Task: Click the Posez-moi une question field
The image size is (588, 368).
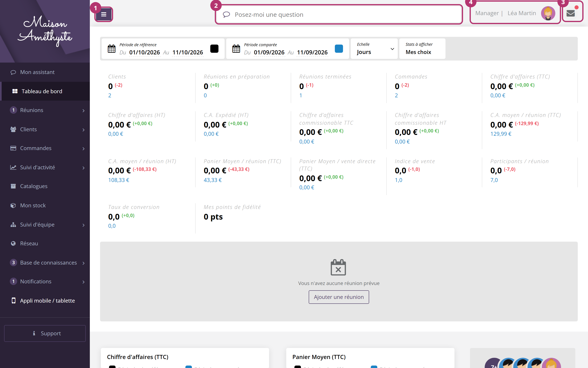Action: [339, 15]
